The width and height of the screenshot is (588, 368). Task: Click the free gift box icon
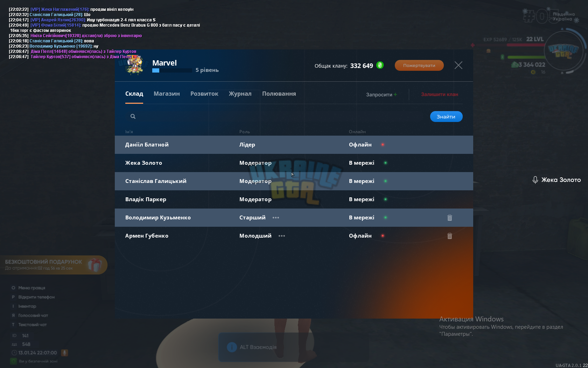[x=94, y=265]
